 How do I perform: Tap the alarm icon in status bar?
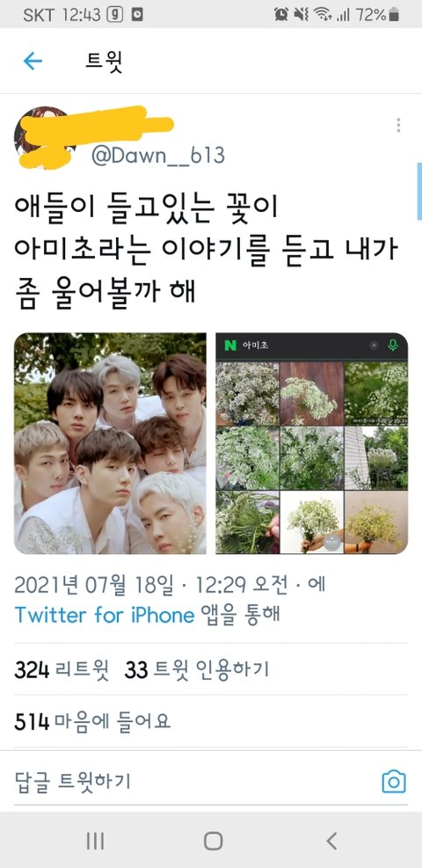click(x=281, y=15)
